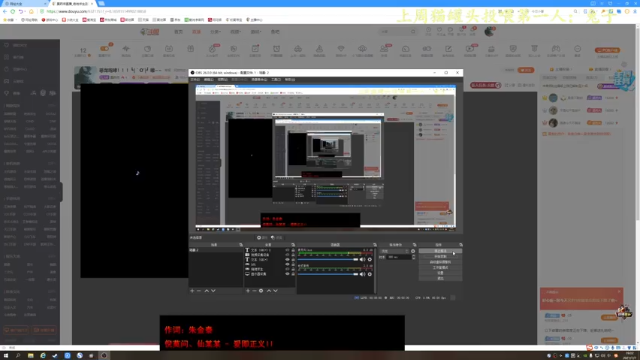The width and height of the screenshot is (640, 360).
Task: Remove selected scene with minus button in OBS
Action: pyautogui.click(x=199, y=291)
